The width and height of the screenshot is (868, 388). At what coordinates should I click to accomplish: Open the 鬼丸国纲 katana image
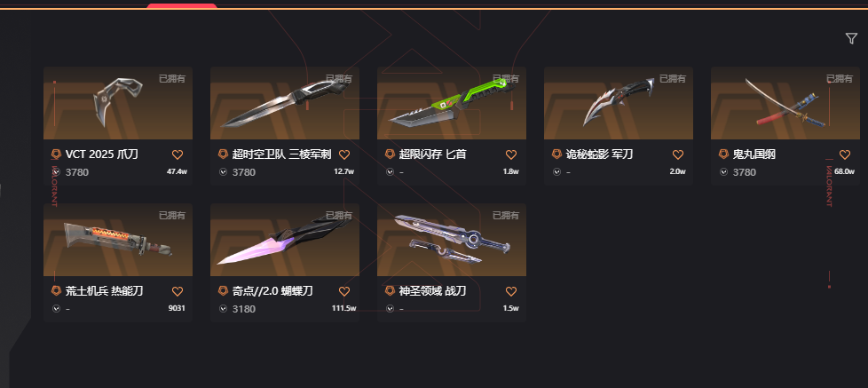coord(785,103)
